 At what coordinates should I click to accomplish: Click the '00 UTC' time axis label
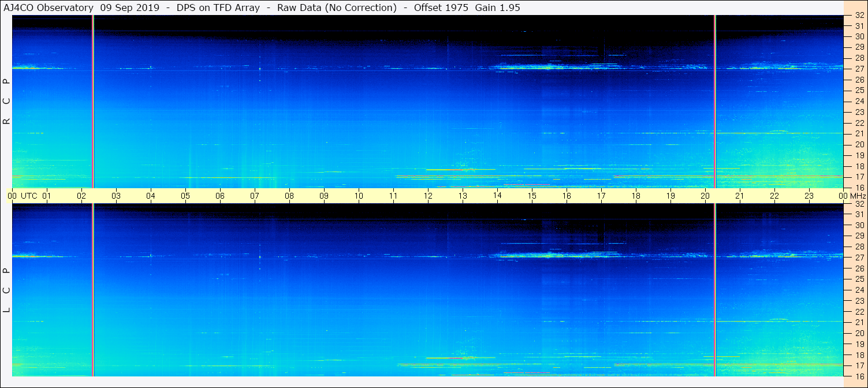pos(23,196)
